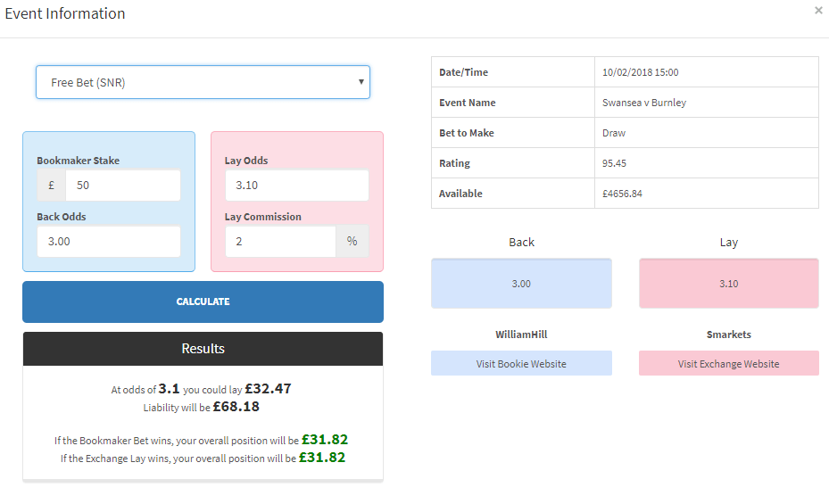Visit Bookie Website button

tap(521, 363)
